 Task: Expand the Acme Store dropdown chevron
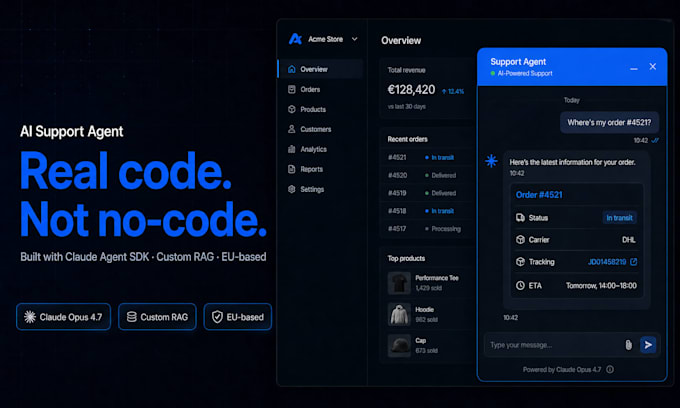pyautogui.click(x=354, y=39)
